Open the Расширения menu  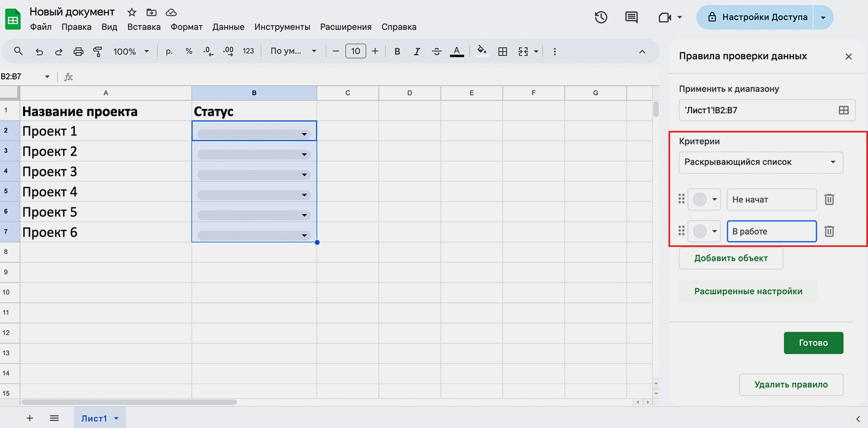(346, 27)
